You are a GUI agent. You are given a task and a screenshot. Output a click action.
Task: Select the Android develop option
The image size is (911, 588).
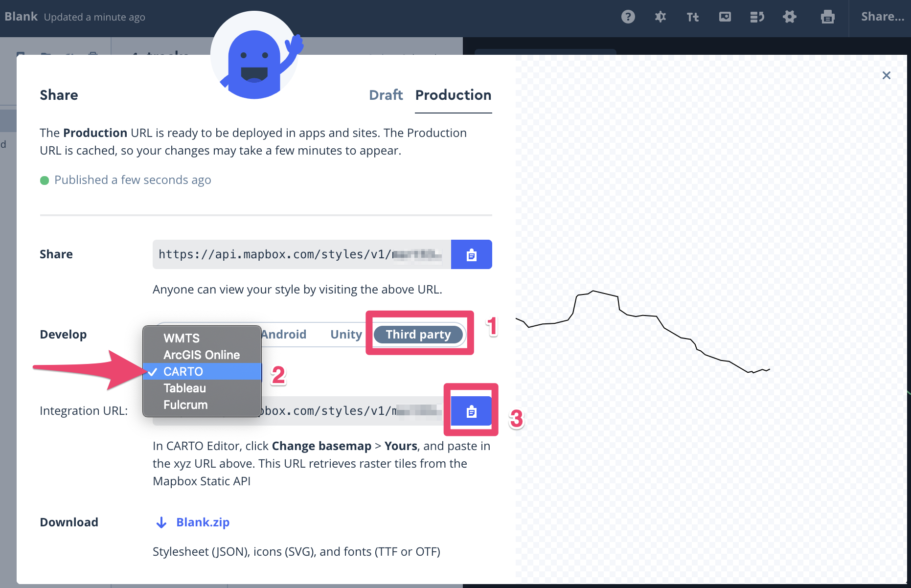pos(284,335)
